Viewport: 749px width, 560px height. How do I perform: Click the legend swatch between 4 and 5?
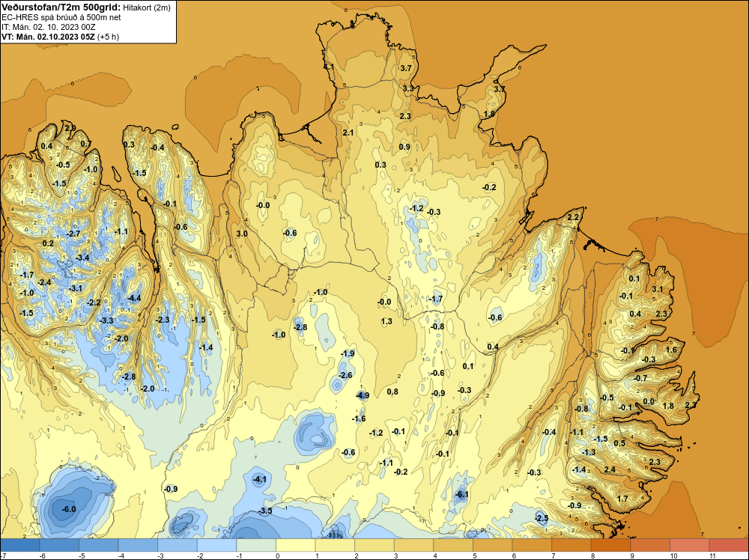click(x=453, y=545)
